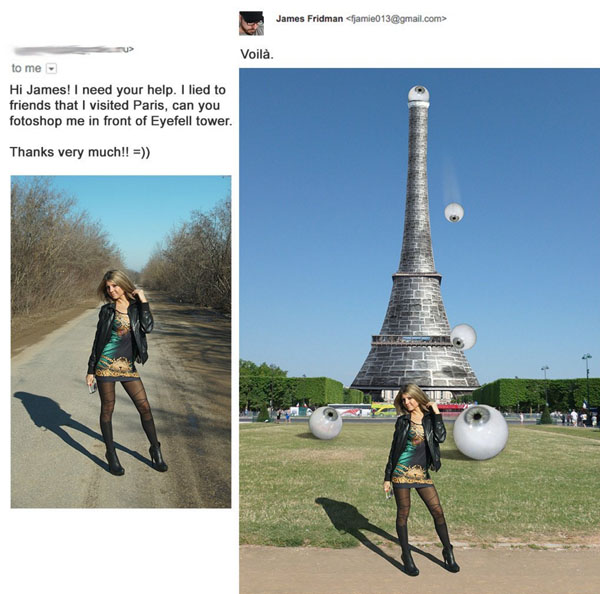Open the 'to me' details dropdown arrow
This screenshot has height=594, width=600.
pos(52,69)
